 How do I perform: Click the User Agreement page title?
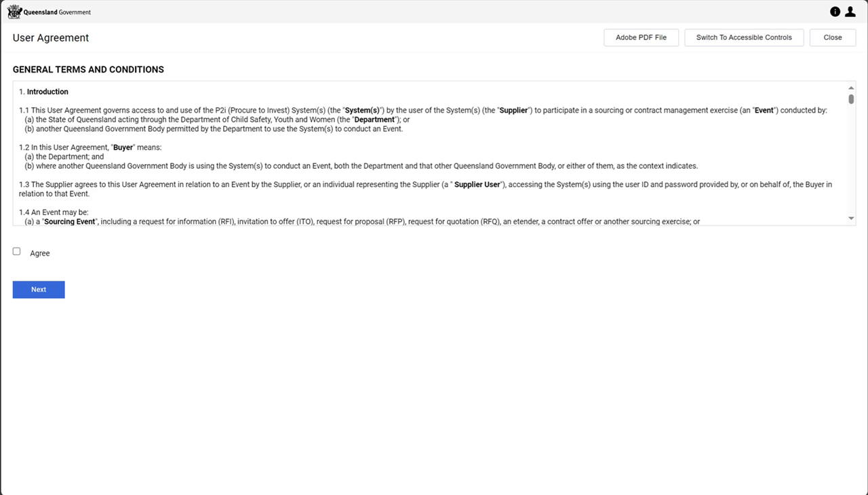click(x=51, y=38)
